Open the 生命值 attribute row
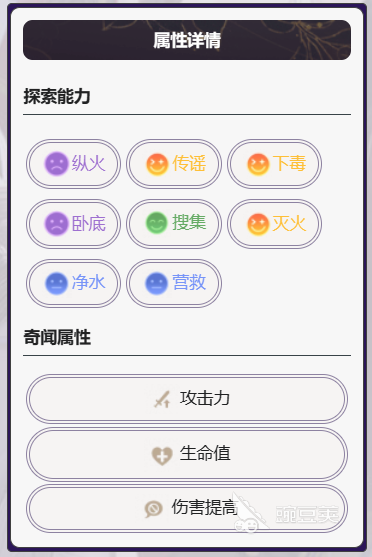Viewport: 372px width, 557px height. 187,454
